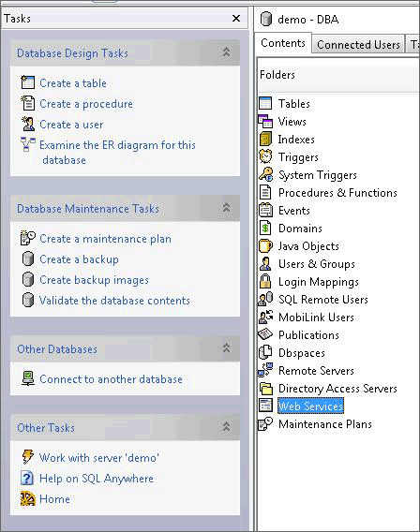Click the Login Mappings padlock icon
The height and width of the screenshot is (532, 420).
click(265, 281)
